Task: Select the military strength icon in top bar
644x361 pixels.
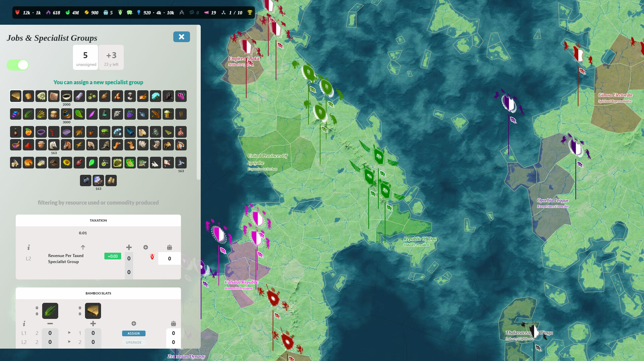Action: click(x=17, y=12)
